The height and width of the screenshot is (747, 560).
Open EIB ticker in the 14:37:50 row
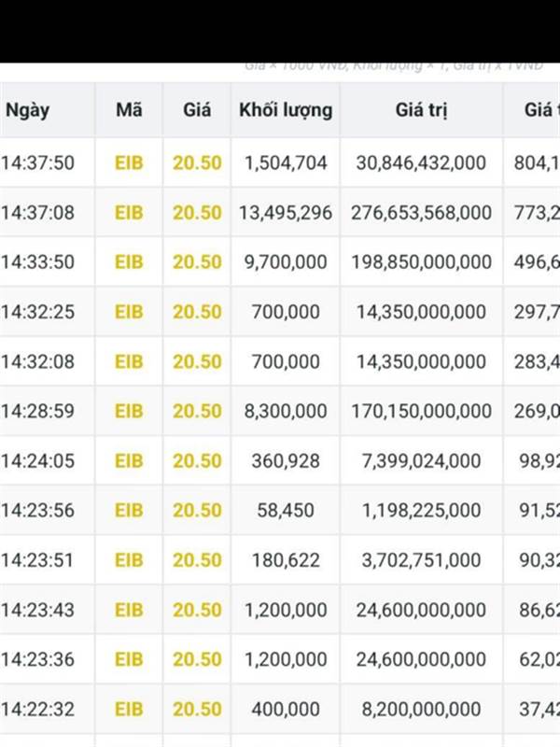129,163
